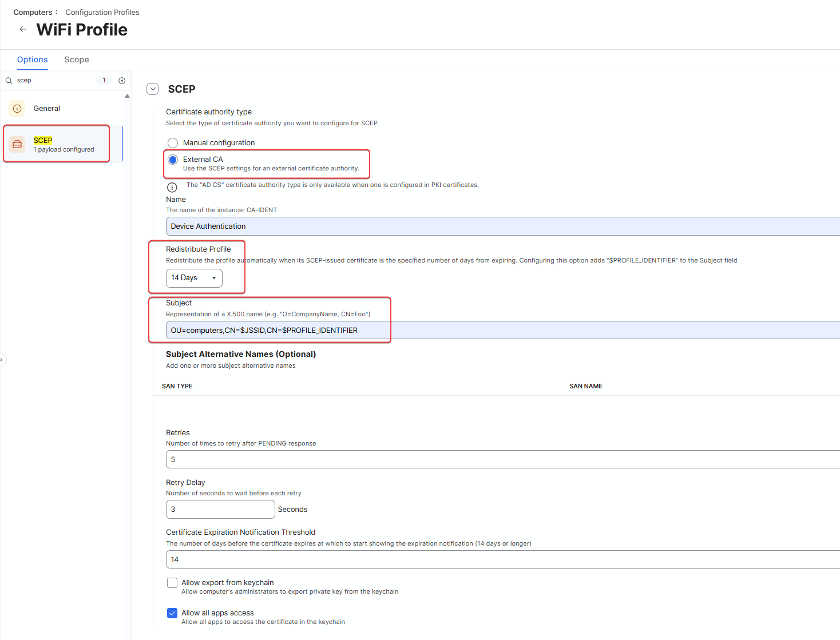Click the Retry Delay seconds field
Viewport: 840px width, 640px height.
[x=220, y=510]
